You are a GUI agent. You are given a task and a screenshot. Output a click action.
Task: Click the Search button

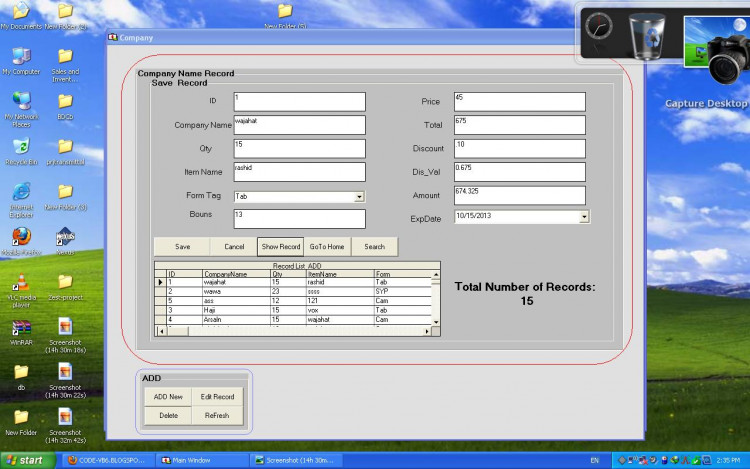click(x=375, y=247)
